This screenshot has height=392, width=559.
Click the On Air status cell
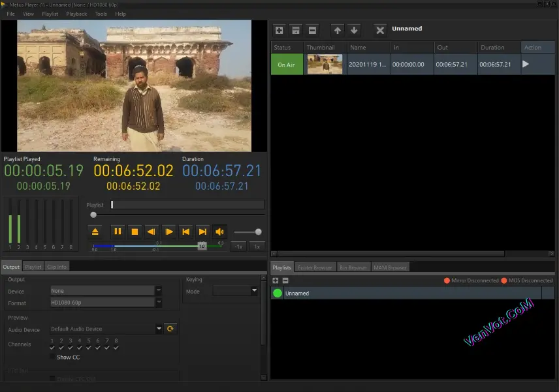pyautogui.click(x=287, y=65)
